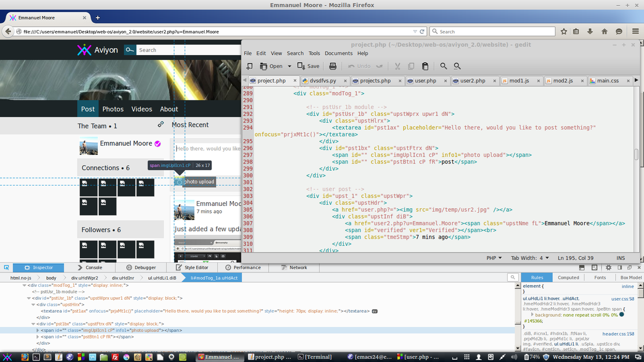644x362 pixels.
Task: Go to Firefox home page icon
Action: point(604,32)
